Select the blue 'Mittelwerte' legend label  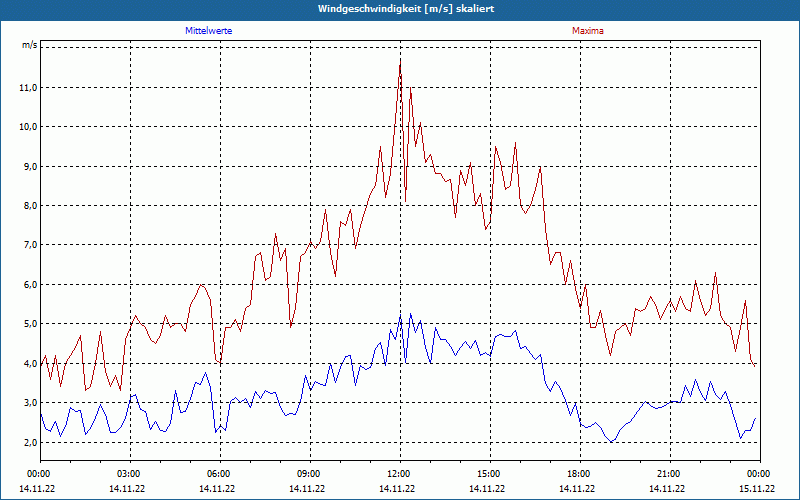click(x=209, y=31)
